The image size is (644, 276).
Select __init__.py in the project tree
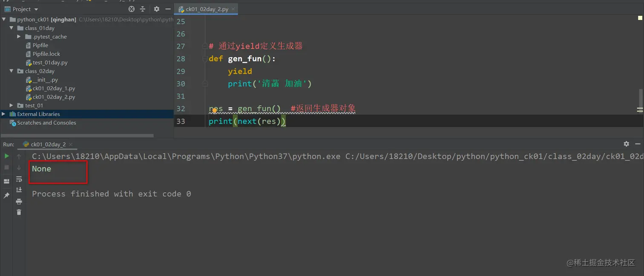pos(45,80)
